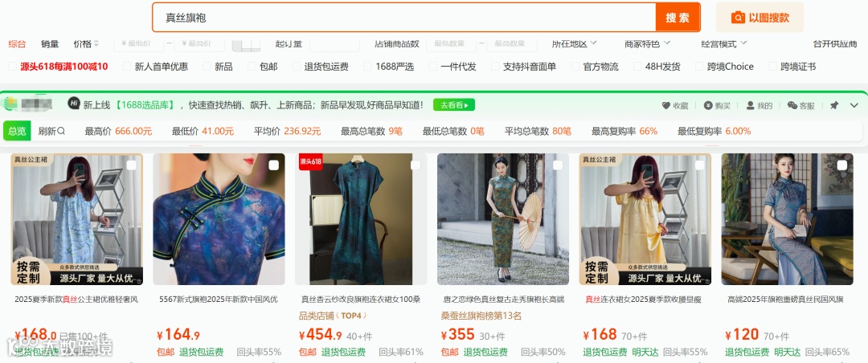Focus the 真丝旗袍 search input field
The width and height of the screenshot is (868, 363).
coord(404,18)
